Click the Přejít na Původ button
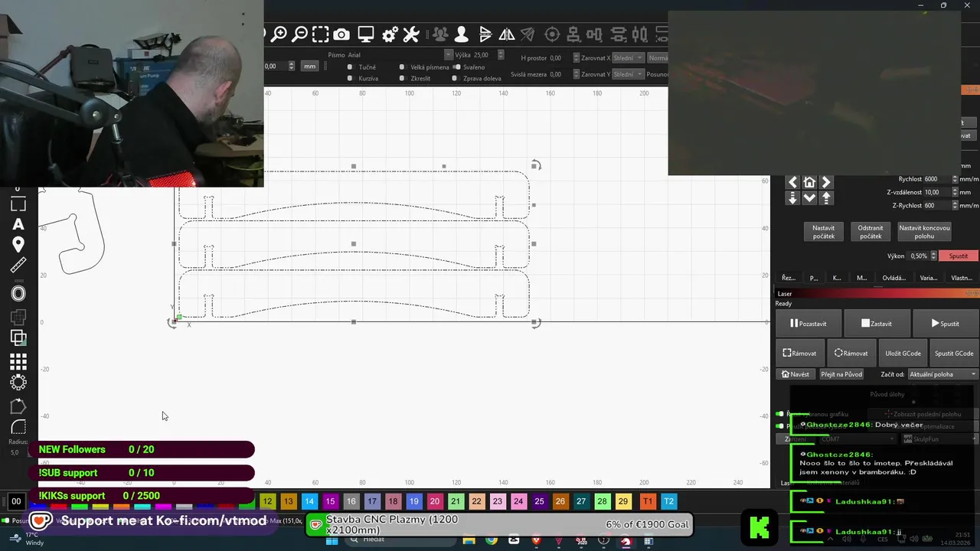The image size is (980, 551). coord(841,374)
